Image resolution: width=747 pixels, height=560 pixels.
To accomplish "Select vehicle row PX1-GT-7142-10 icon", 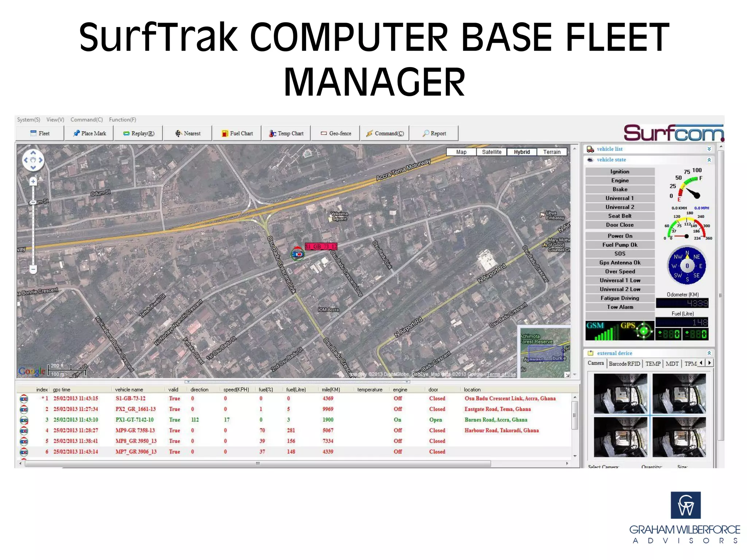I will point(24,420).
